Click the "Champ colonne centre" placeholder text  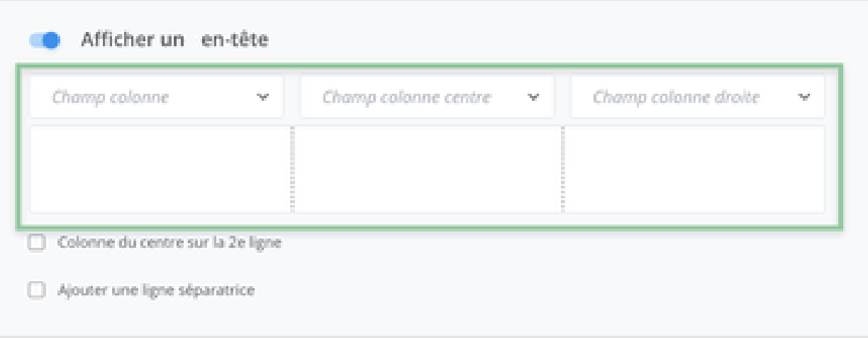coord(406,97)
